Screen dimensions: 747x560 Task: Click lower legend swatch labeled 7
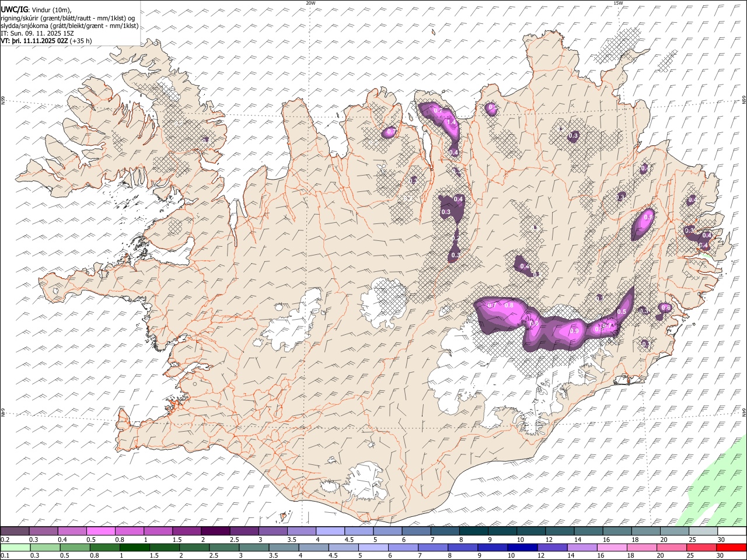coord(434,547)
